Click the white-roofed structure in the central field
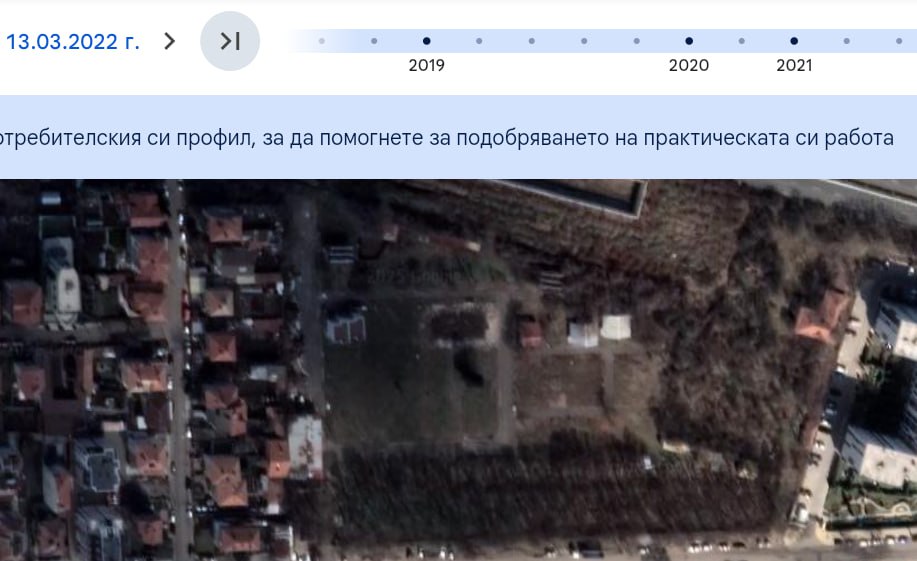The height and width of the screenshot is (561, 917). click(615, 327)
